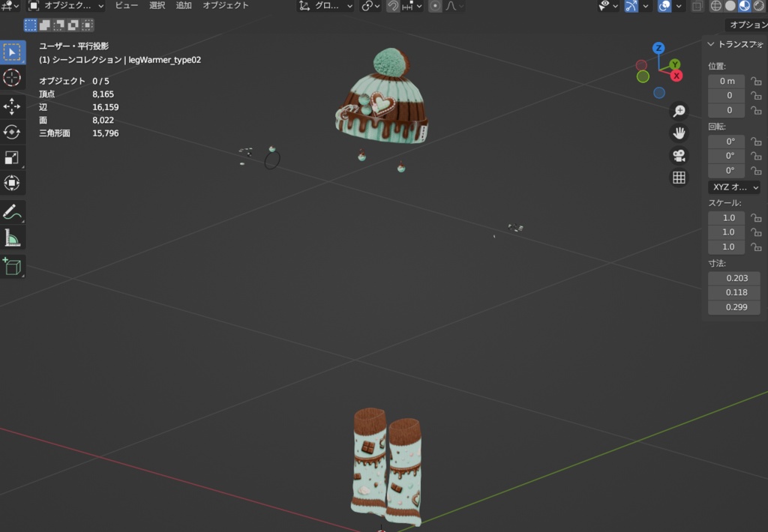Image resolution: width=768 pixels, height=532 pixels.
Task: Toggle proportional editing in header
Action: 435,6
